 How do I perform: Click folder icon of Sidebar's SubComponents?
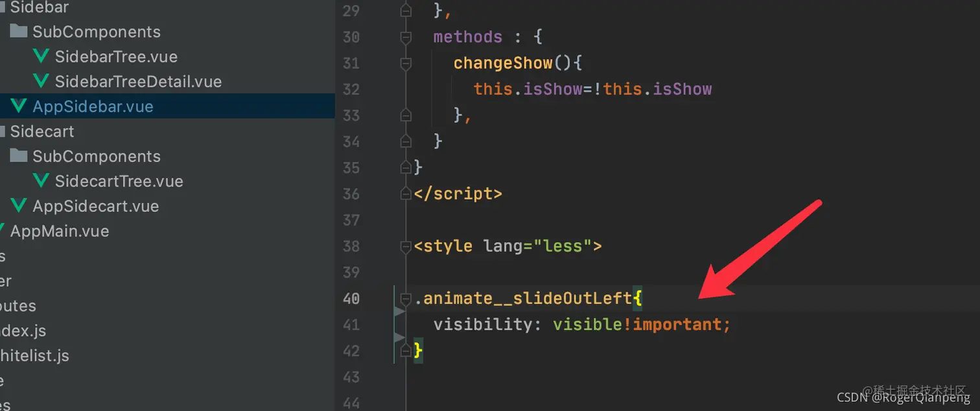[19, 31]
